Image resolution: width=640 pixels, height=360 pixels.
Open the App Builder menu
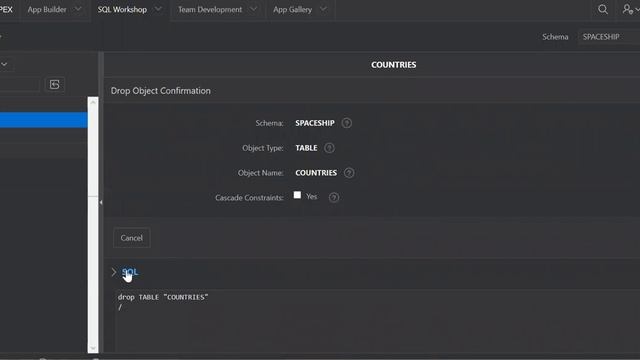(47, 9)
